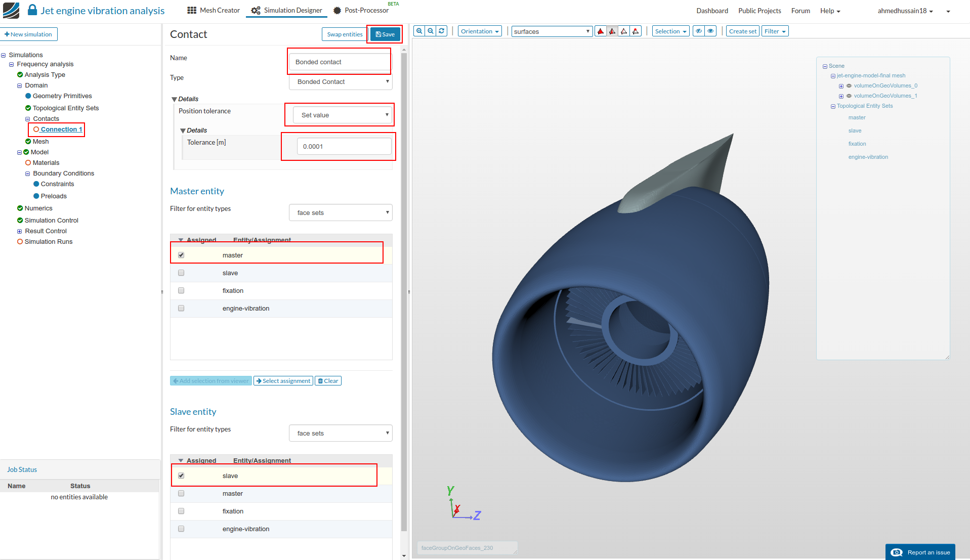Image resolution: width=970 pixels, height=560 pixels.
Task: Select the wireframe-with-points render mode icon
Action: click(636, 31)
